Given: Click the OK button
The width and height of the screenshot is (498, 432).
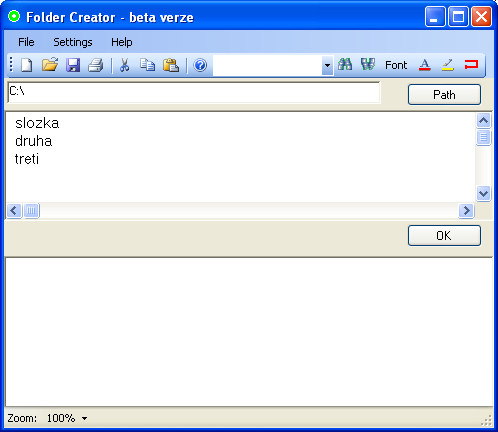Looking at the screenshot, I should click(444, 236).
